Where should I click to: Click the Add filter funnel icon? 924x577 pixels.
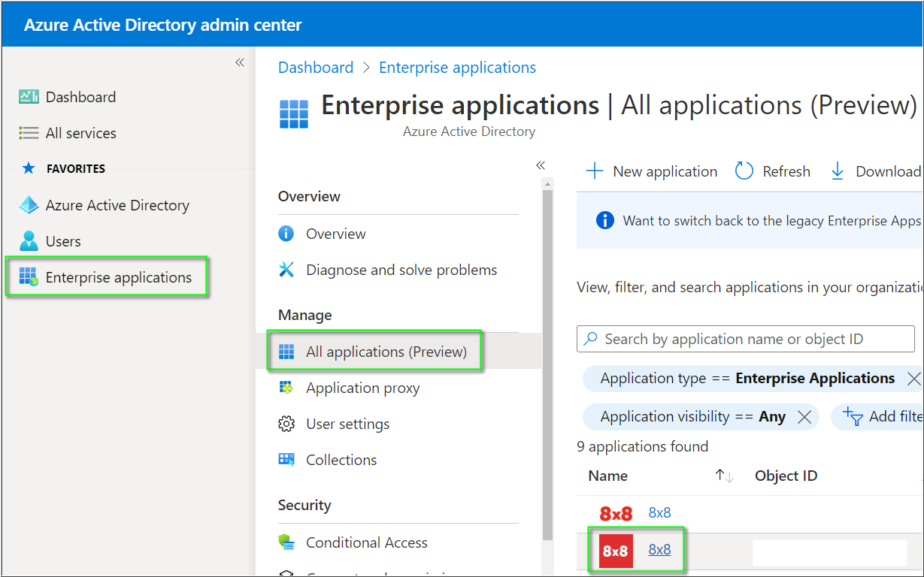(x=853, y=416)
